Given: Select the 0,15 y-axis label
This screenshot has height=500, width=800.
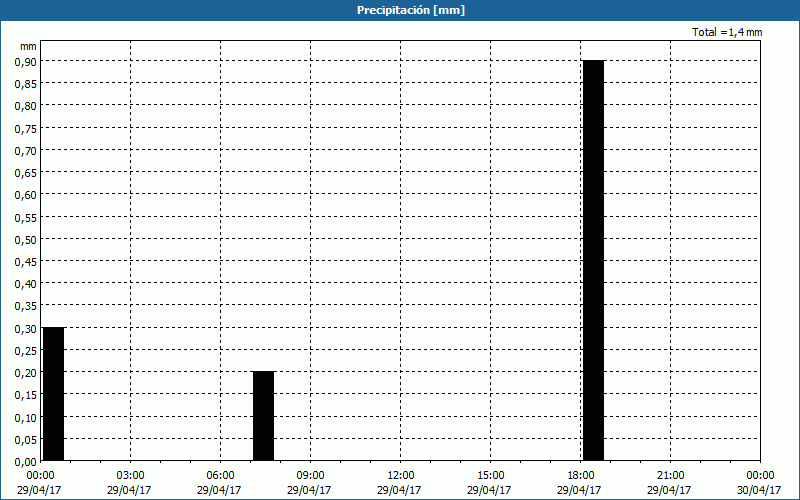Looking at the screenshot, I should click(26, 395).
